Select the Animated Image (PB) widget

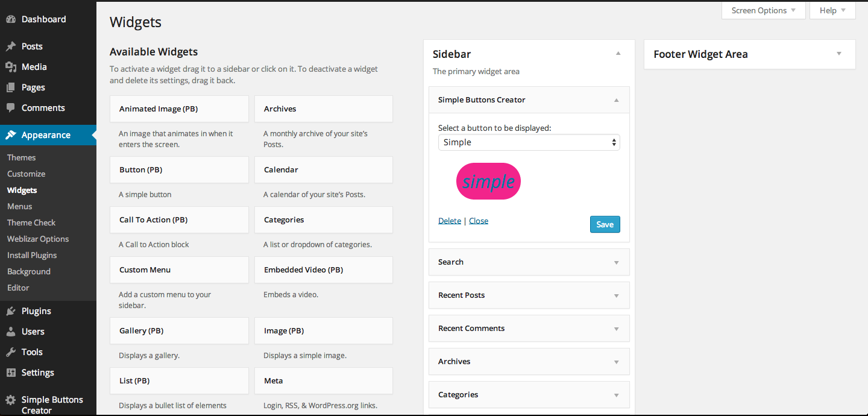pyautogui.click(x=179, y=109)
